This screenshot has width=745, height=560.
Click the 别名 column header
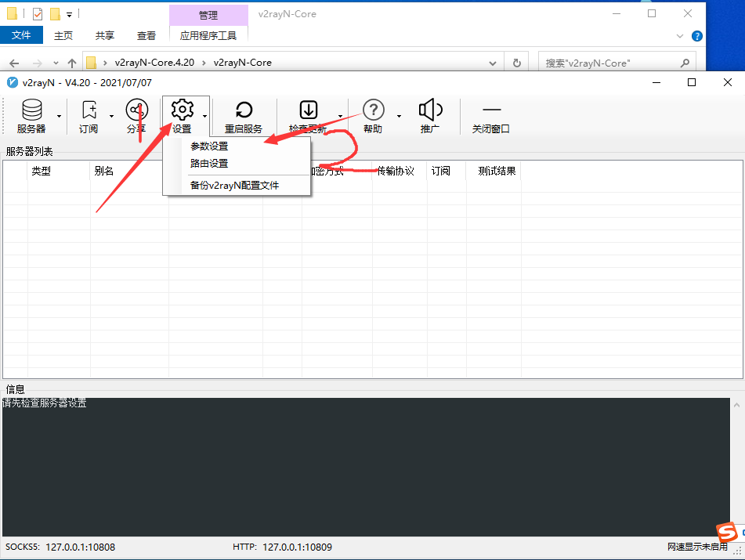tap(103, 171)
